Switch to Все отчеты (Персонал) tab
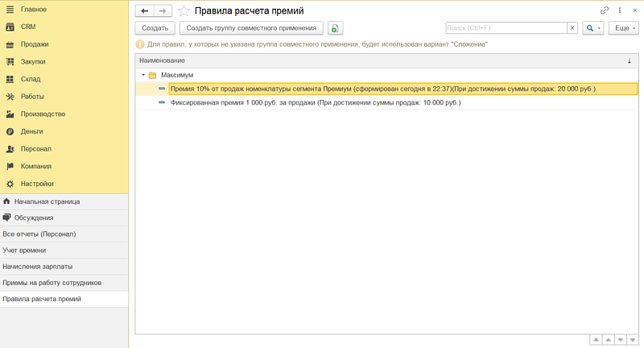Viewport: 644px width, 348px height. (64, 234)
